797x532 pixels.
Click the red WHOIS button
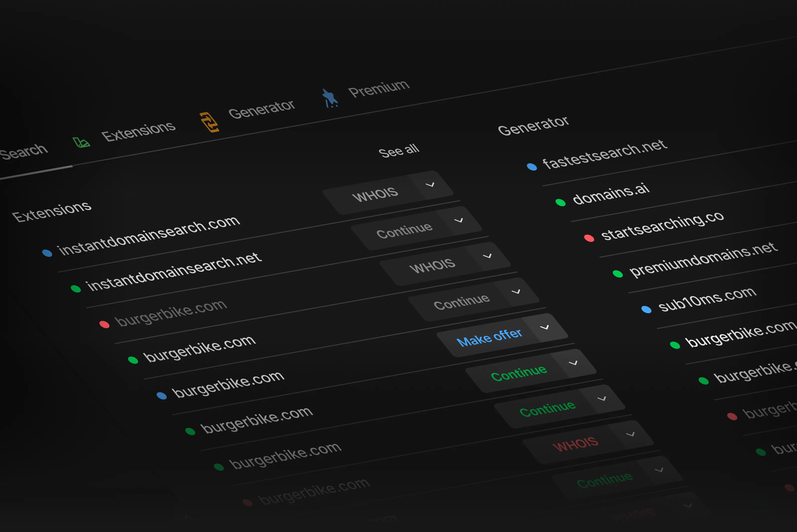[x=575, y=444]
